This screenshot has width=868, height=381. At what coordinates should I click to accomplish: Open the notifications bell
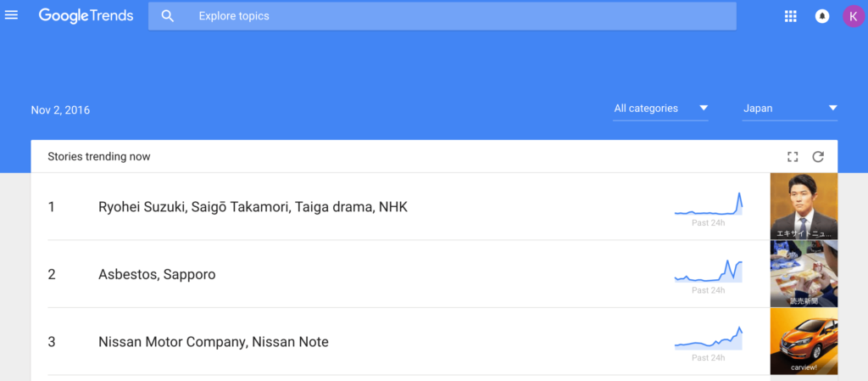(821, 16)
